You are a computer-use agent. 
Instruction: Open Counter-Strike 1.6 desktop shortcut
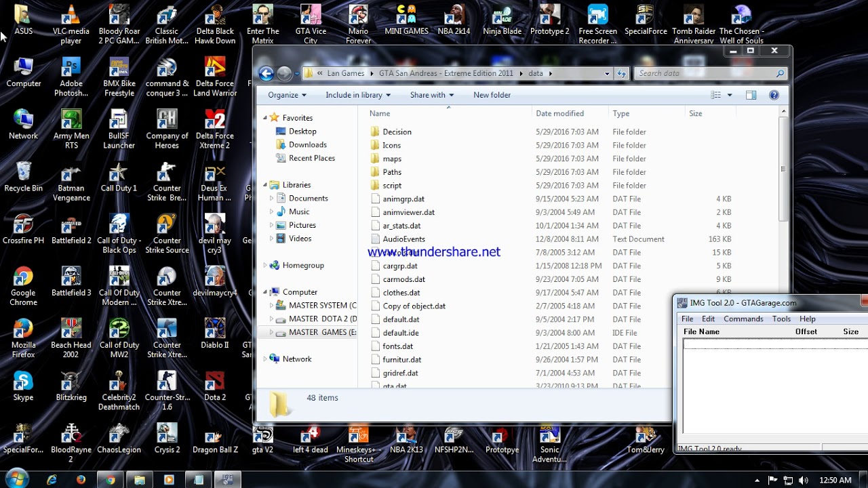click(167, 391)
